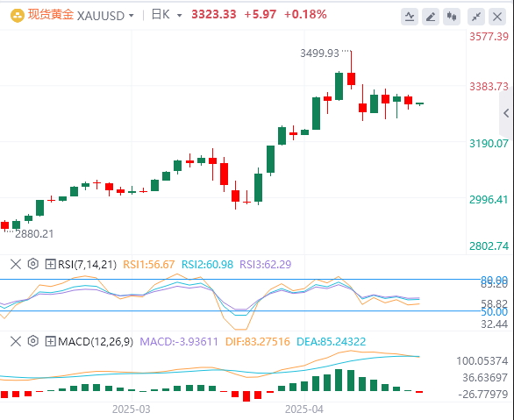Screen dimensions: 514x420
Task: Open the 日K timeframe dropdown
Action: 167,15
